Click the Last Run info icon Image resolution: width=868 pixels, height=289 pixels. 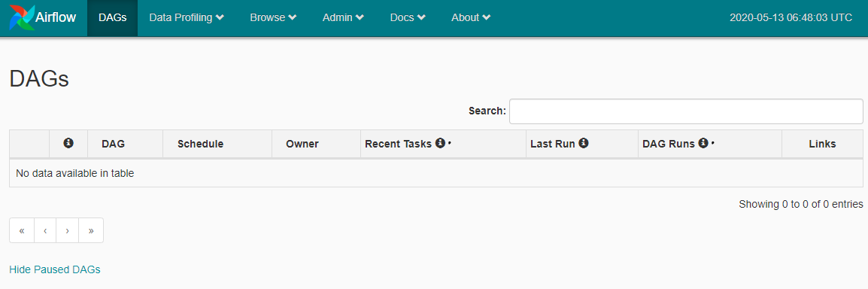click(584, 144)
